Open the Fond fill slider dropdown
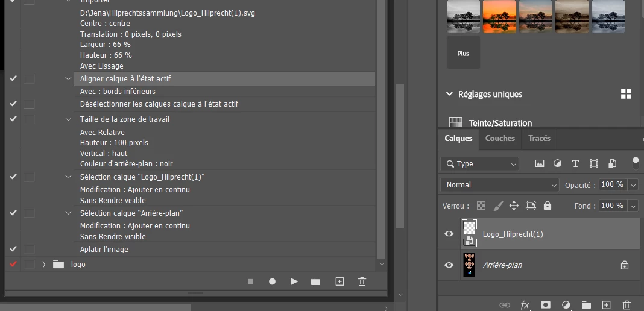The height and width of the screenshot is (311, 644). (634, 206)
